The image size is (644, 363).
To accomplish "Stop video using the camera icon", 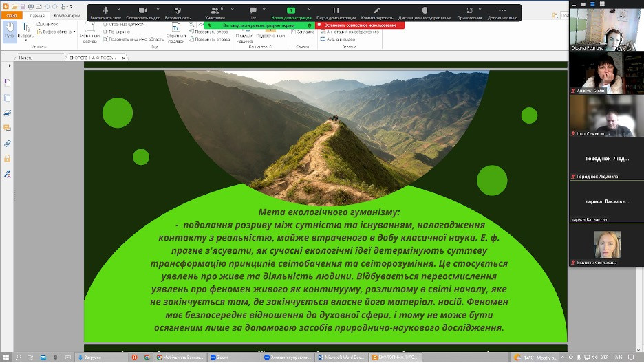I will [143, 11].
